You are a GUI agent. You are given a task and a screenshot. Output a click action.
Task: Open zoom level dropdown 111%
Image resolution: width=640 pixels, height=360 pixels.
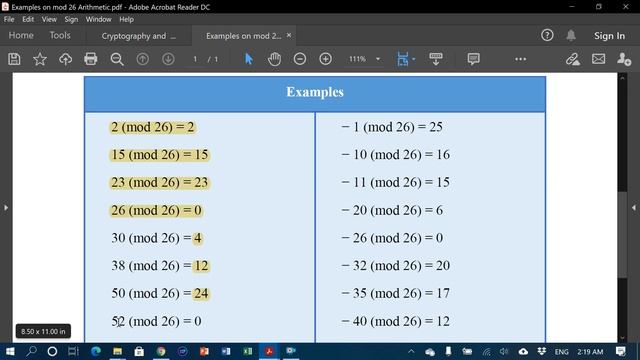(x=378, y=59)
